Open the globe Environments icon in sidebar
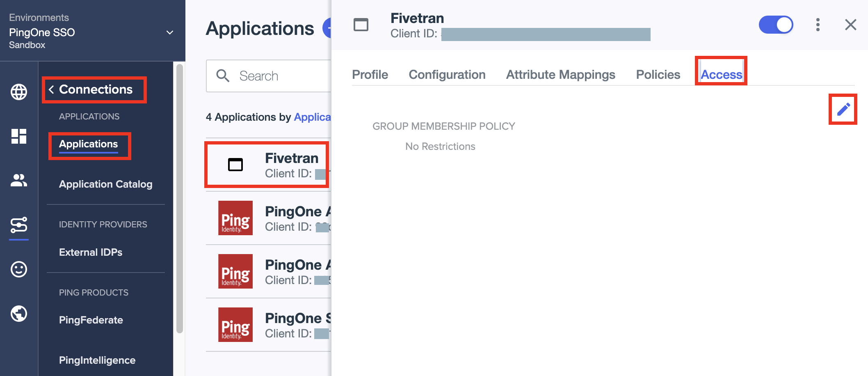The height and width of the screenshot is (376, 868). (x=19, y=92)
